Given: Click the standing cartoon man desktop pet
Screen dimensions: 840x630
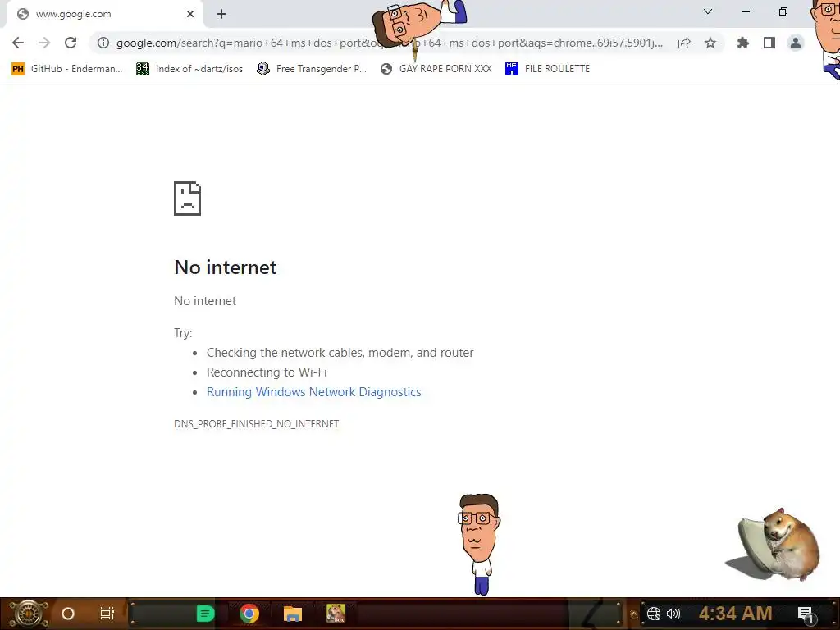Looking at the screenshot, I should point(479,545).
